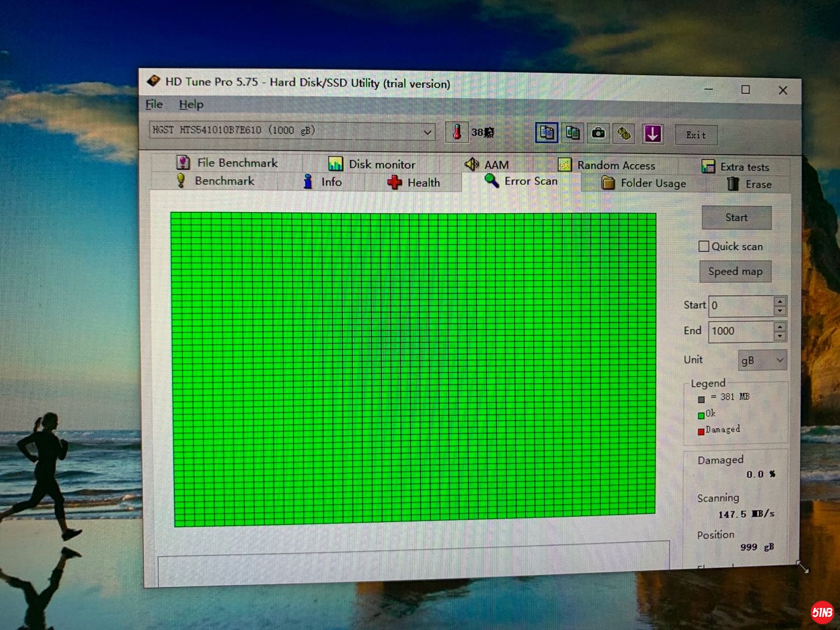Screen dimensions: 840x630
Task: Open the options settings toolbar icon
Action: click(624, 134)
